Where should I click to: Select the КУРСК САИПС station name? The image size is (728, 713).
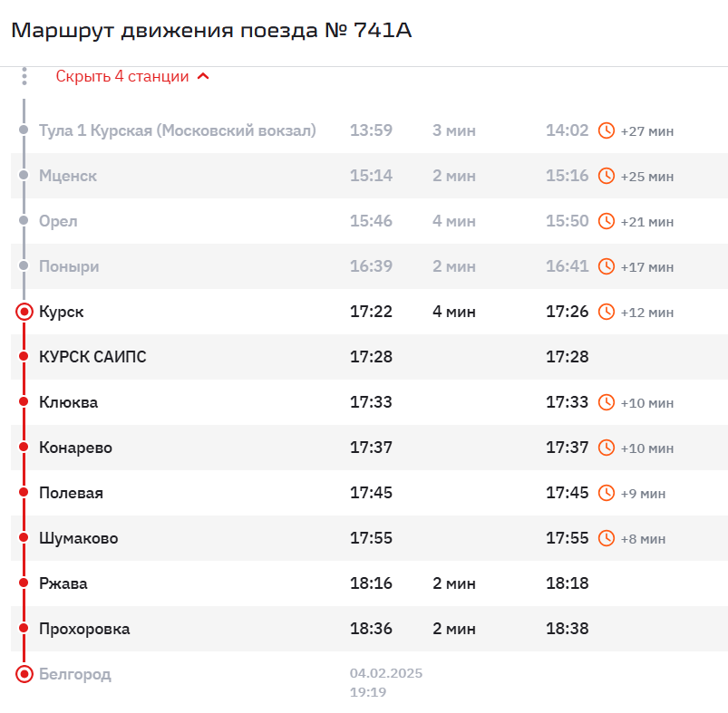pyautogui.click(x=92, y=357)
